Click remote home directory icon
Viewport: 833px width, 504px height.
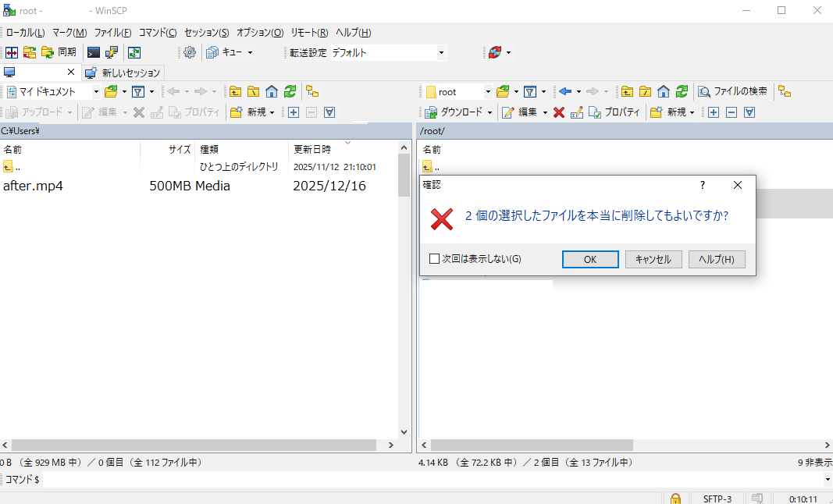click(x=664, y=92)
